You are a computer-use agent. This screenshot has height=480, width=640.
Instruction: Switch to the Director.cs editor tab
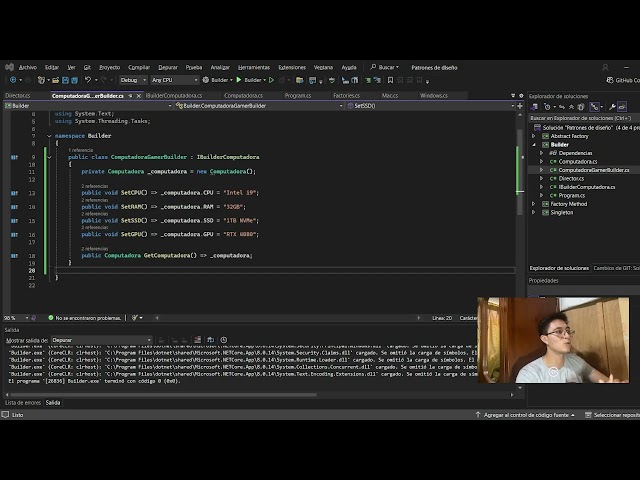click(18, 96)
